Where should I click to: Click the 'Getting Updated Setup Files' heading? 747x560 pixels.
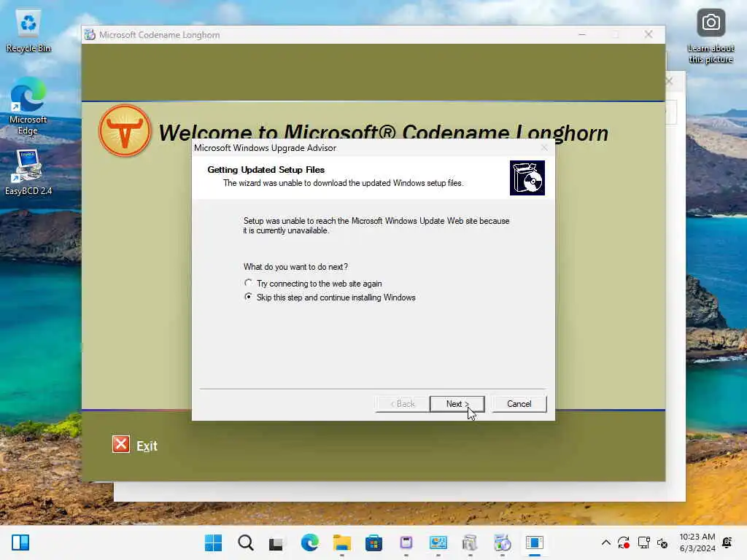click(x=266, y=169)
